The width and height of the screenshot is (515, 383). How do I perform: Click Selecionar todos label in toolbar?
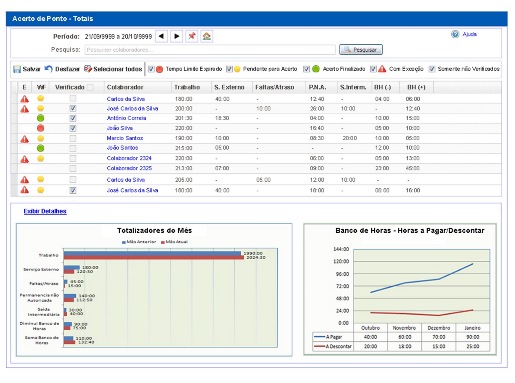pos(118,69)
